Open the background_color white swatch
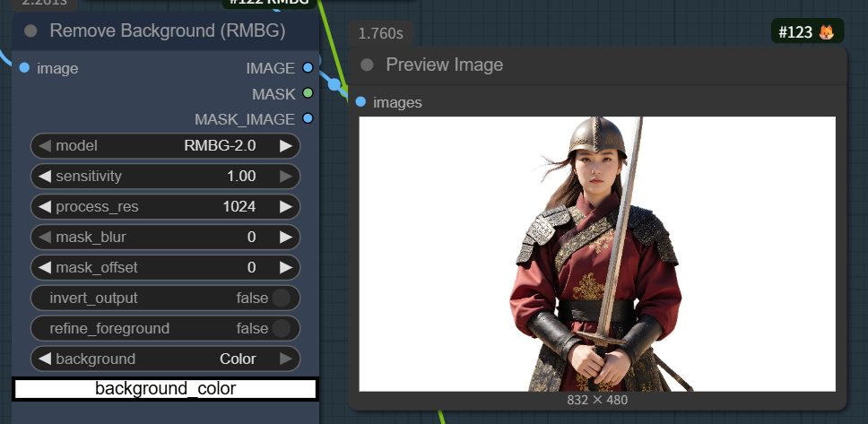The width and height of the screenshot is (868, 424). 165,388
